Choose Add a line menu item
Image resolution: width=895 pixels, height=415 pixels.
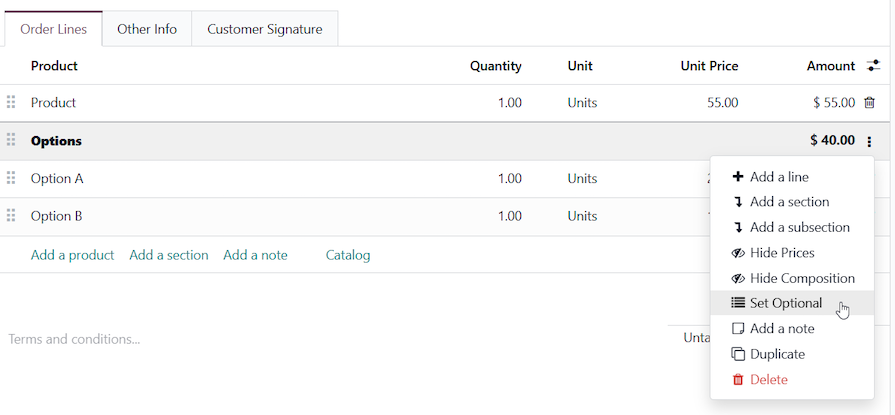(x=778, y=177)
